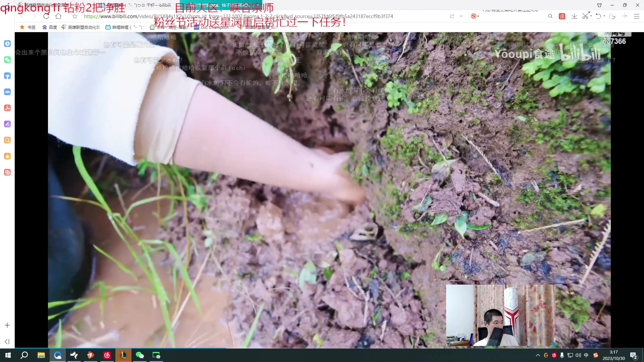Click the browser forward arrow
644x362 pixels.
pyautogui.click(x=34, y=16)
